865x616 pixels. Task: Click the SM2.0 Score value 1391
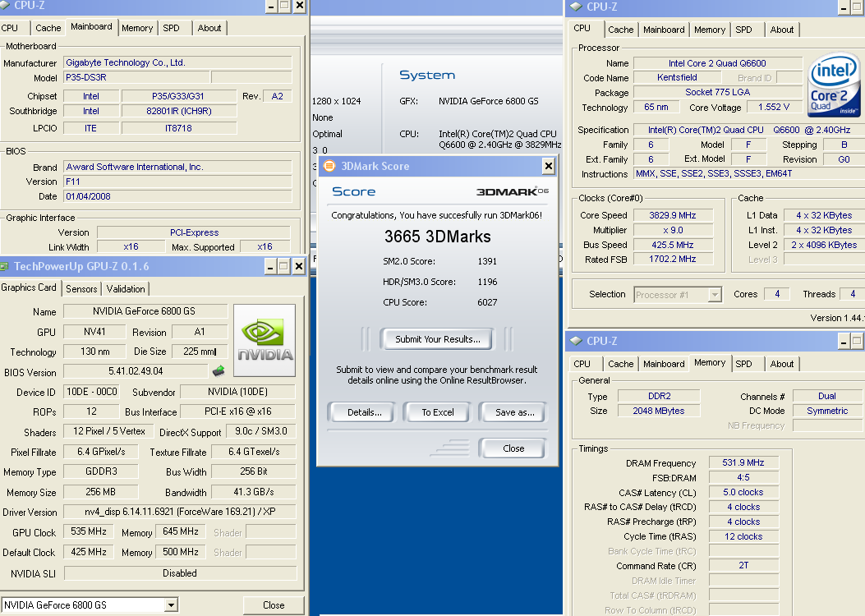tap(487, 261)
